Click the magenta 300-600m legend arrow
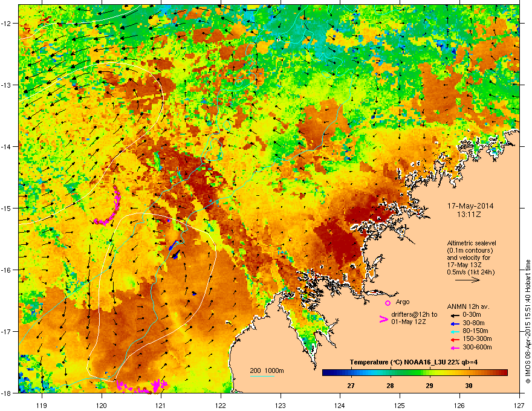 coord(455,348)
